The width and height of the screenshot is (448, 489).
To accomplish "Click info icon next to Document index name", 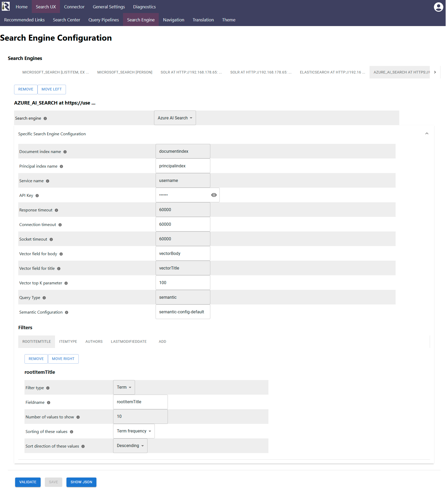I will (x=65, y=152).
